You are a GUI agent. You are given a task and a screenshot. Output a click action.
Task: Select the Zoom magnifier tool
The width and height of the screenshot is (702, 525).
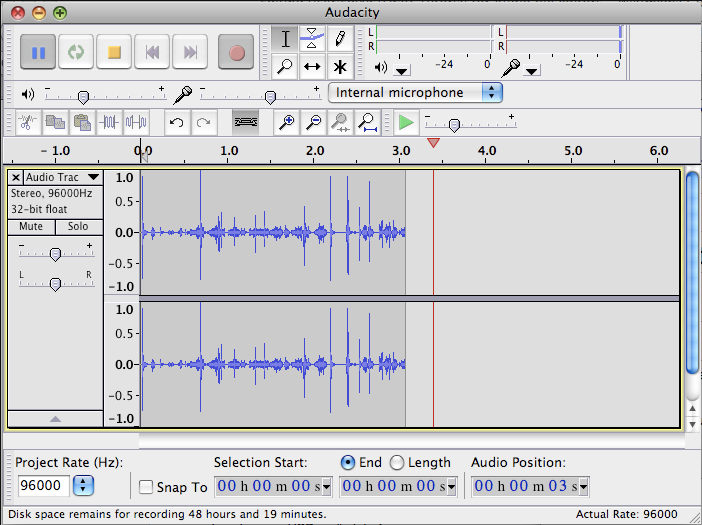tap(285, 67)
